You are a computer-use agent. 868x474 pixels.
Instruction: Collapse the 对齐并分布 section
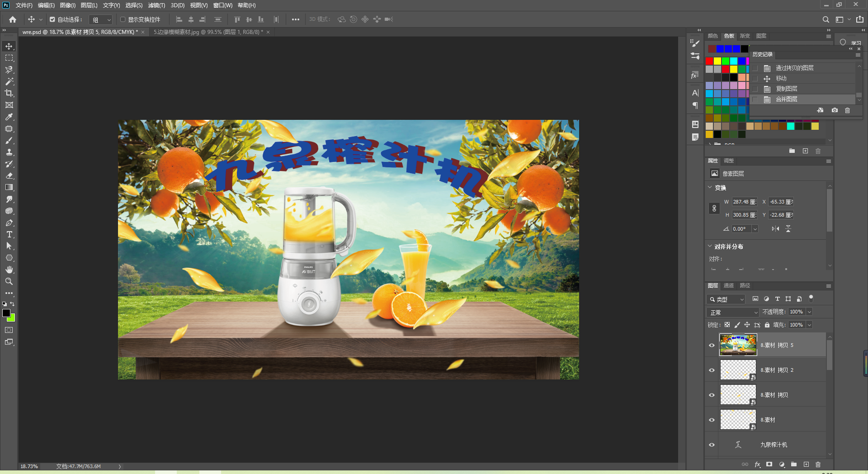point(710,246)
